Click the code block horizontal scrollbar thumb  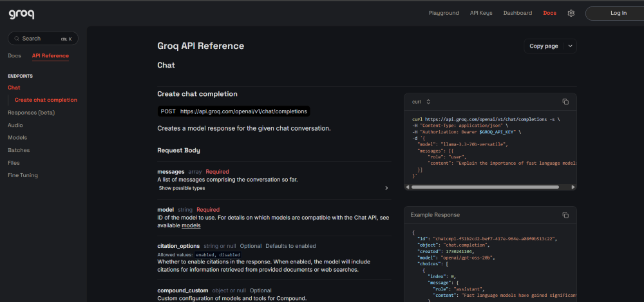(x=485, y=187)
